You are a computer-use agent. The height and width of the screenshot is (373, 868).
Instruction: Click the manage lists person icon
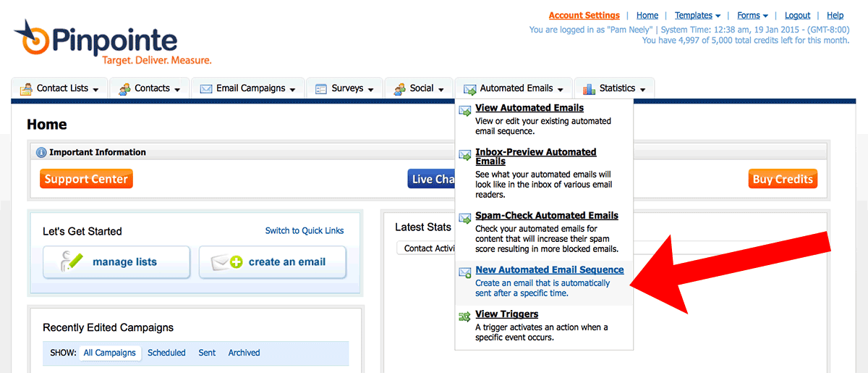pyautogui.click(x=72, y=261)
